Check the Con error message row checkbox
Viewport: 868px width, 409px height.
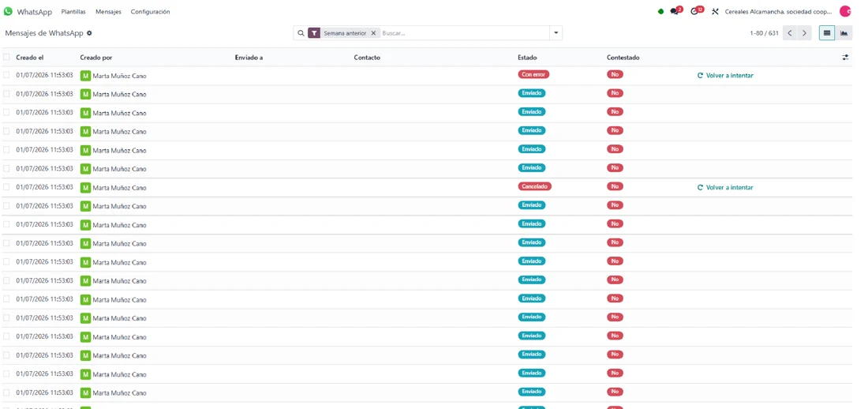pyautogui.click(x=6, y=75)
